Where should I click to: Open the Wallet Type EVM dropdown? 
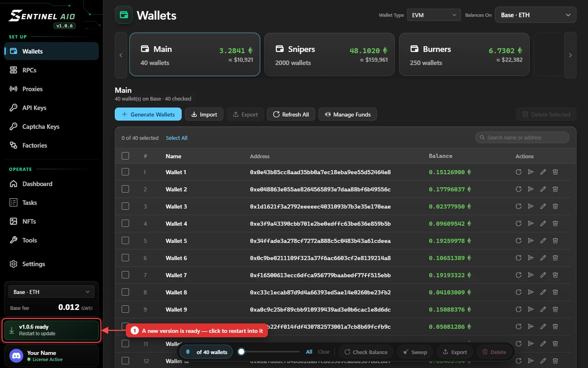pyautogui.click(x=434, y=15)
